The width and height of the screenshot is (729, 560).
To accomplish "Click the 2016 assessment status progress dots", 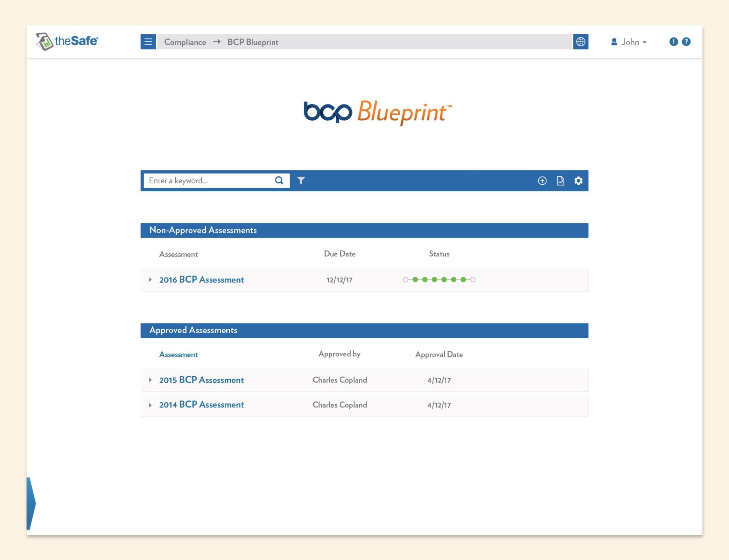I will [x=439, y=280].
